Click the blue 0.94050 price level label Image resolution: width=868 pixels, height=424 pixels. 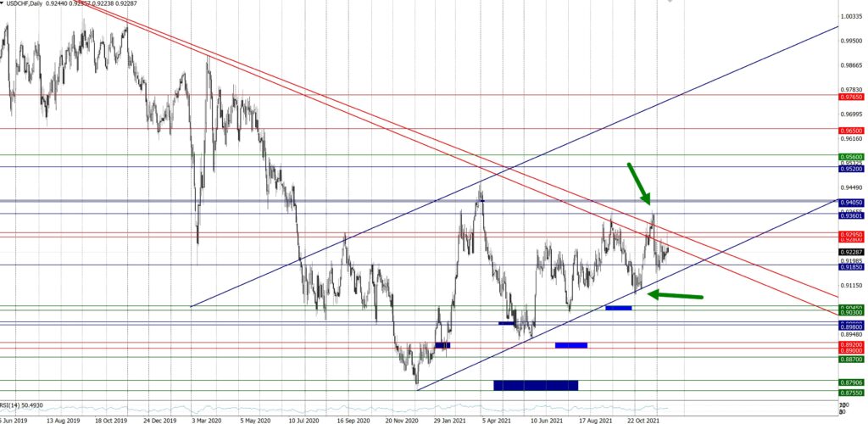(x=851, y=203)
